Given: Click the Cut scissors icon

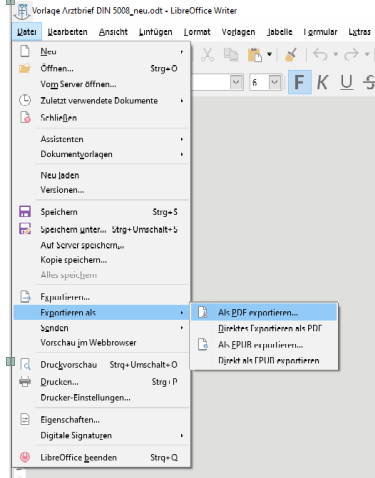Looking at the screenshot, I should click(x=207, y=55).
